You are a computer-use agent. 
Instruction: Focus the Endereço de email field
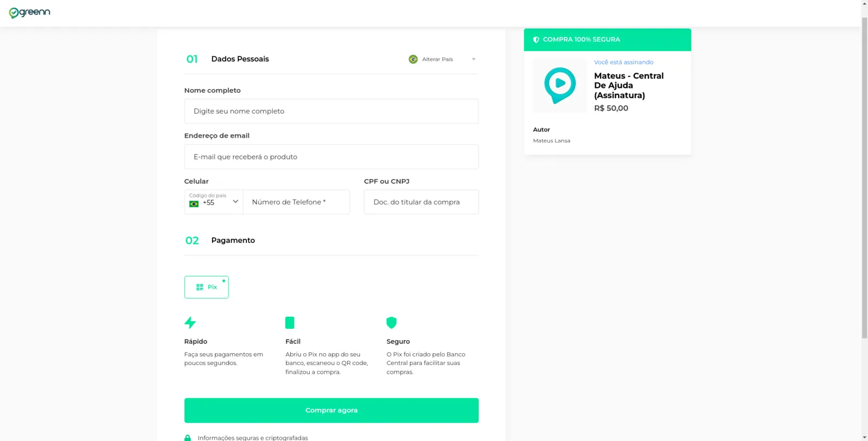point(331,157)
